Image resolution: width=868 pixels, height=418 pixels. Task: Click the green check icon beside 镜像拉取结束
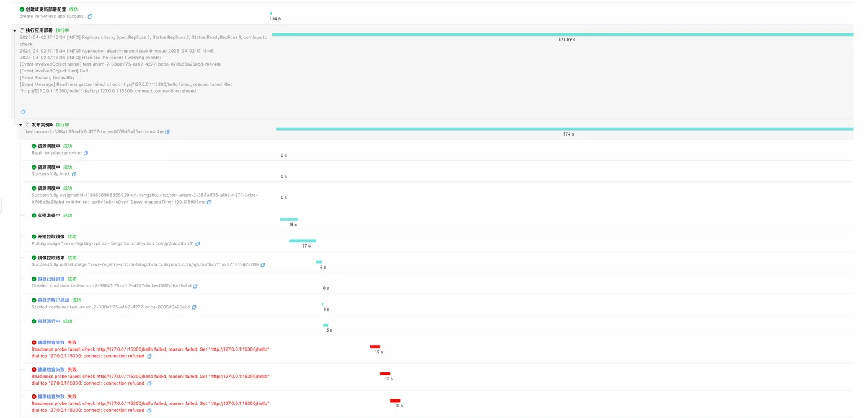point(34,258)
